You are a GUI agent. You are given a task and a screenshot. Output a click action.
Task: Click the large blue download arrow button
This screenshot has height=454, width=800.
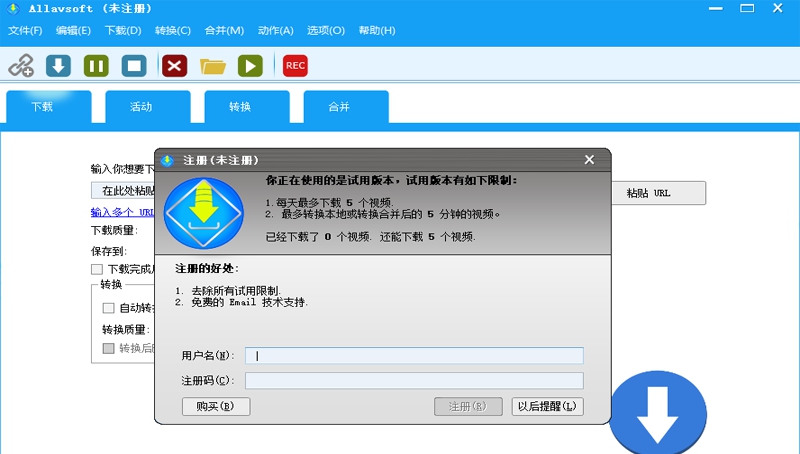click(658, 412)
